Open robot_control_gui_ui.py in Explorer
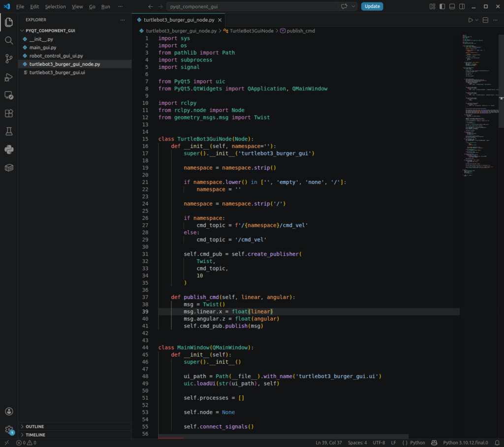 click(x=75, y=56)
